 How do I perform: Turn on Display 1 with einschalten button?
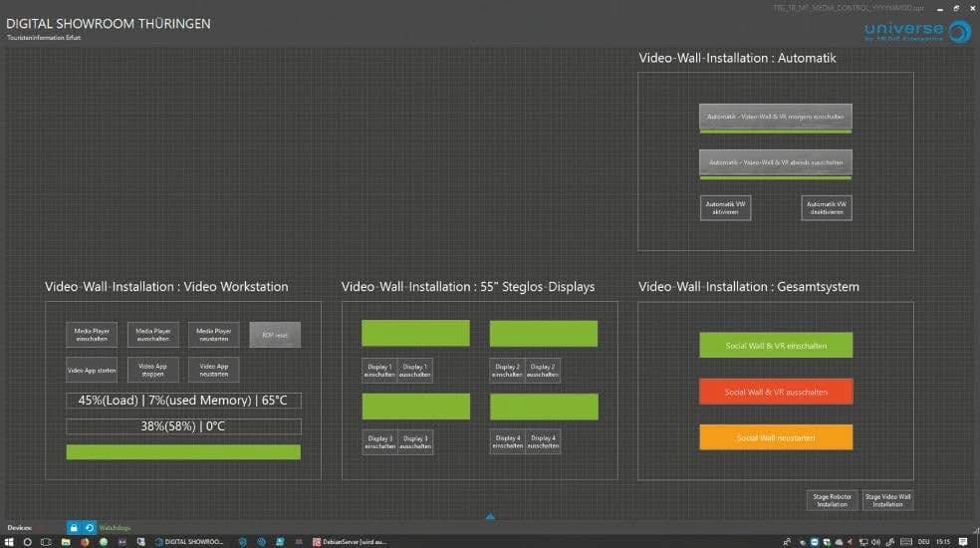(x=378, y=371)
